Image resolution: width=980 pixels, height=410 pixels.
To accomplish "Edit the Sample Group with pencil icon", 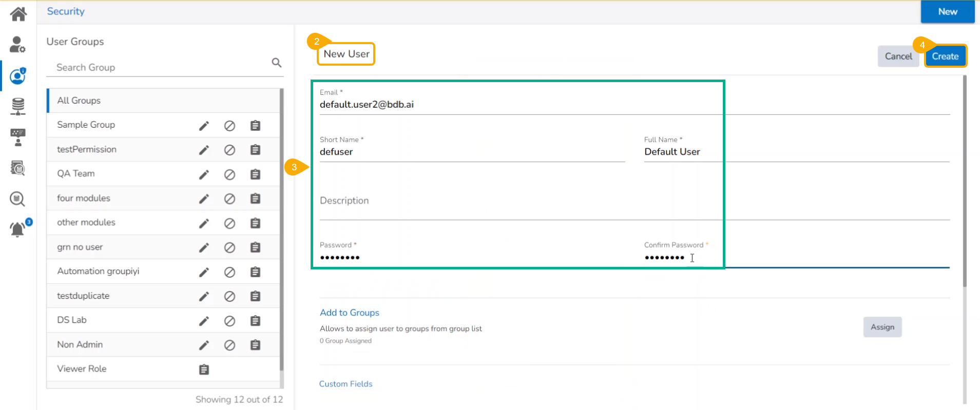I will click(x=204, y=126).
